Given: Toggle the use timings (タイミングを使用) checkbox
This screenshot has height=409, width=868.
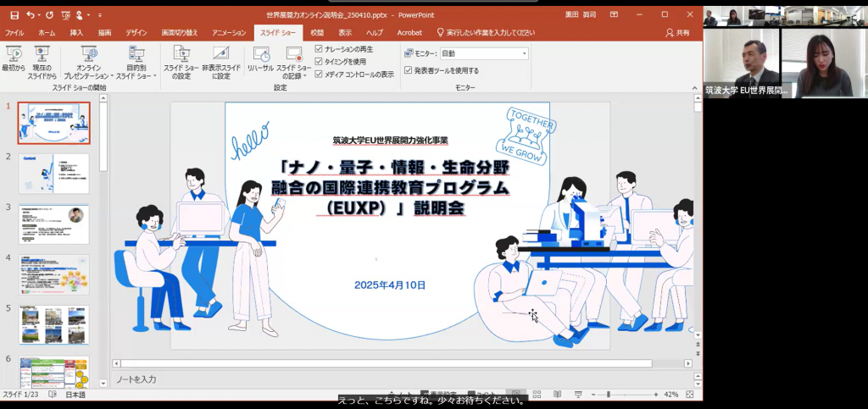Looking at the screenshot, I should click(x=319, y=62).
